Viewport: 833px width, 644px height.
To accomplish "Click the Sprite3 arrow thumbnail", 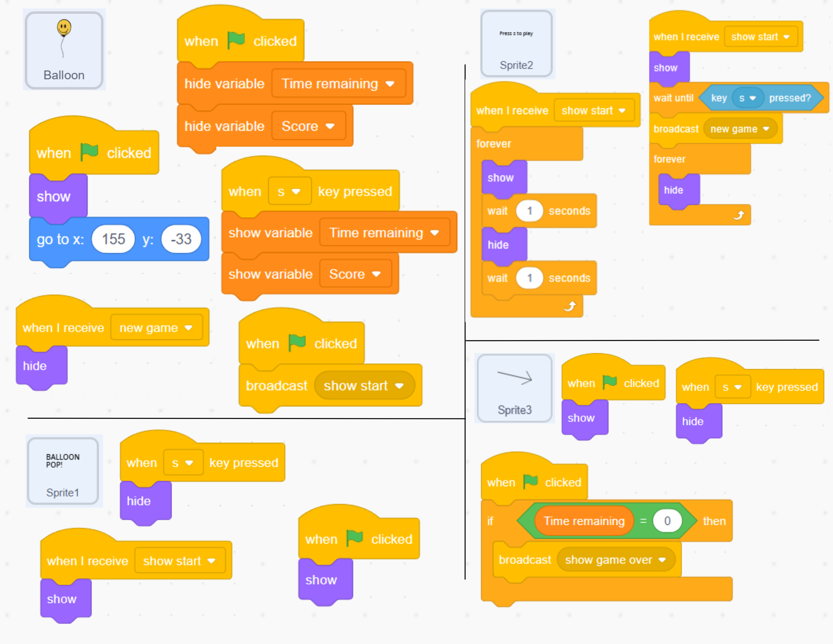I will [514, 388].
